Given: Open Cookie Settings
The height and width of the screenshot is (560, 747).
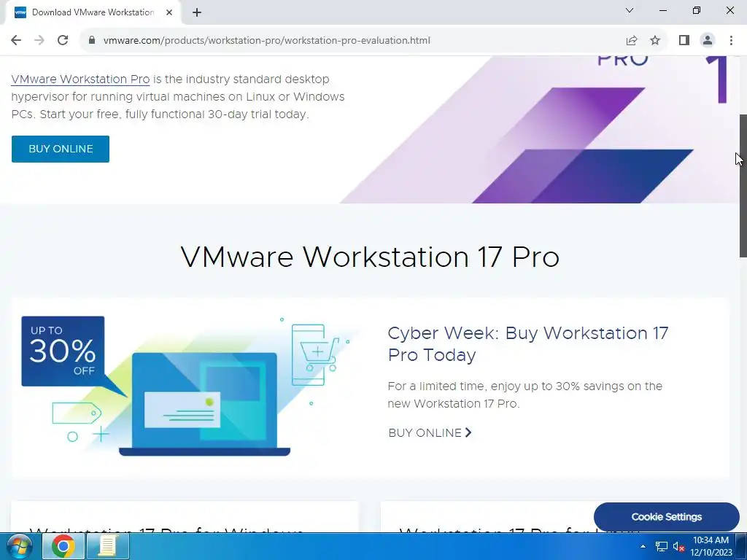Looking at the screenshot, I should point(667,517).
